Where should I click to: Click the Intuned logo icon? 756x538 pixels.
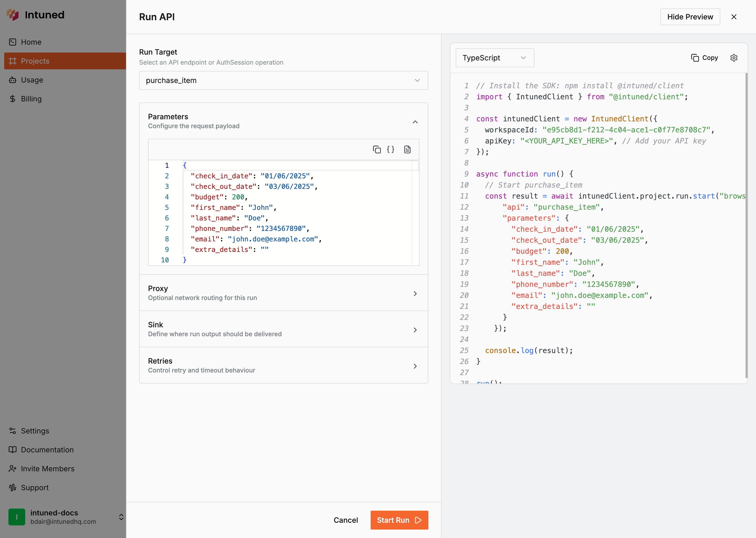point(13,14)
